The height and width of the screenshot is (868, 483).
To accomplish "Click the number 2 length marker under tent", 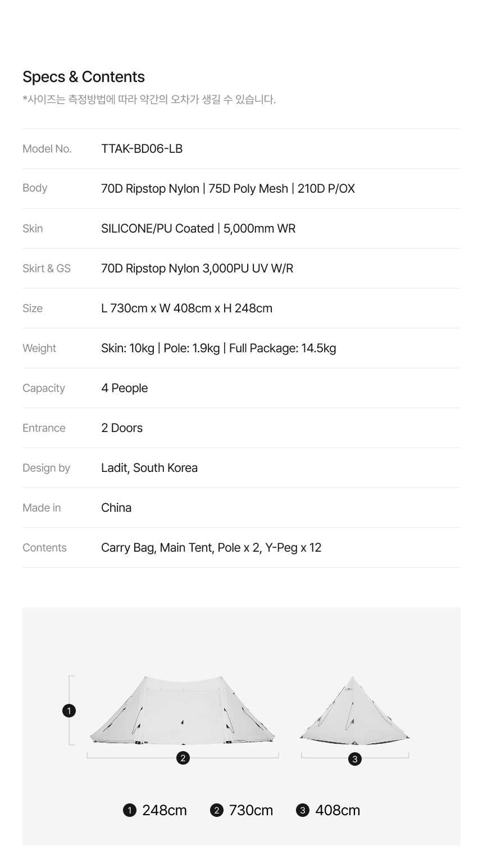I will tap(183, 758).
